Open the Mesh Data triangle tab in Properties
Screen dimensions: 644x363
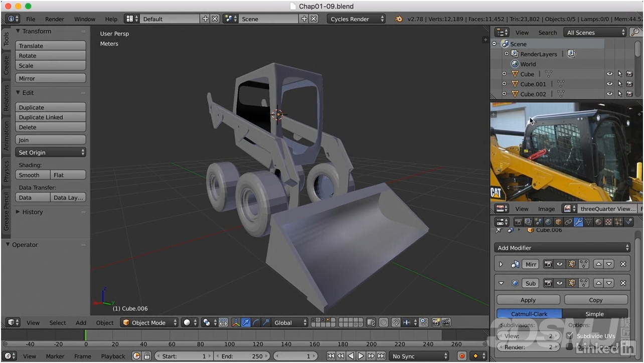click(x=588, y=222)
